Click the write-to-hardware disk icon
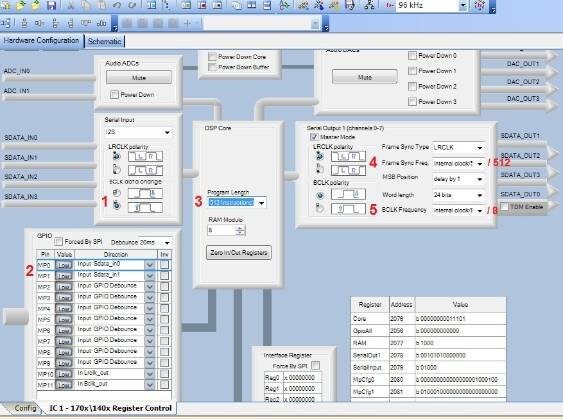This screenshot has height=419, width=563. [350, 5]
